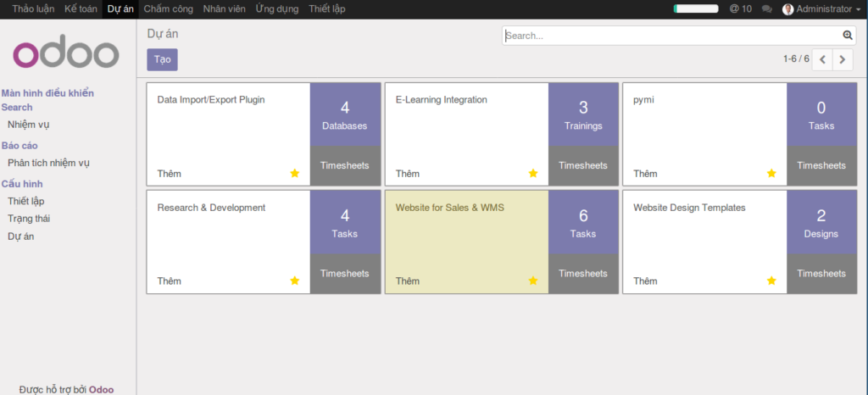Image resolution: width=868 pixels, height=395 pixels.
Task: Open 3 Trainings of E-Learning Integration
Action: [x=583, y=114]
